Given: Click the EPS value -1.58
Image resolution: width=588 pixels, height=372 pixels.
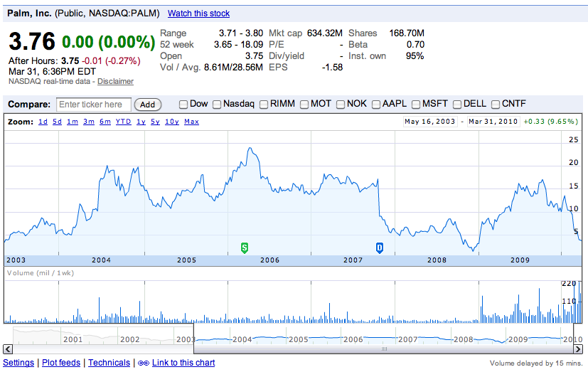Looking at the screenshot, I should (x=332, y=68).
